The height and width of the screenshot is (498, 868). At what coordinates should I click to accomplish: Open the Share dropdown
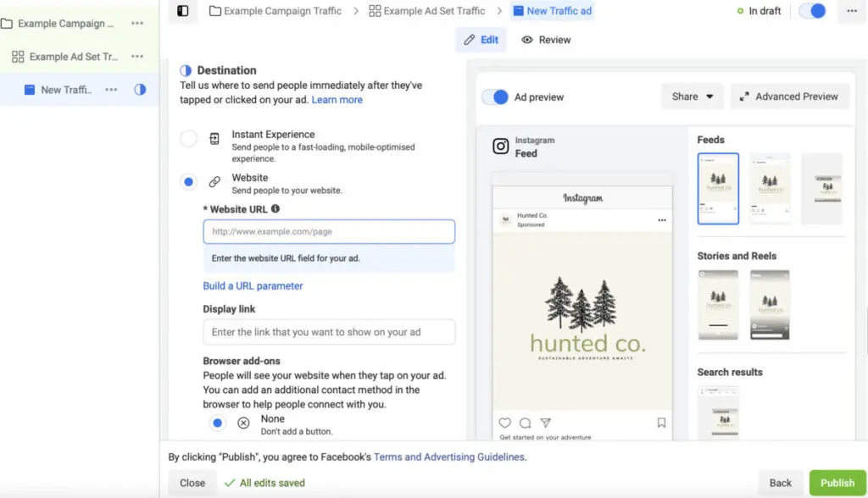click(x=692, y=97)
